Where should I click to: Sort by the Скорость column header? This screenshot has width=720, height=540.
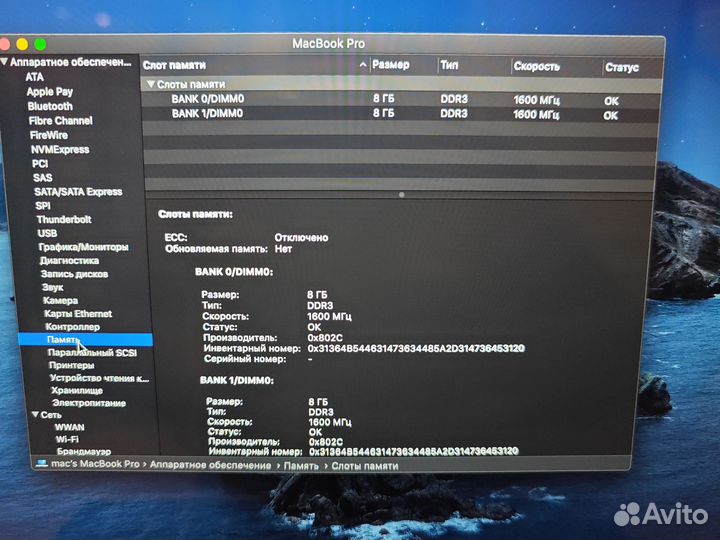pos(536,66)
